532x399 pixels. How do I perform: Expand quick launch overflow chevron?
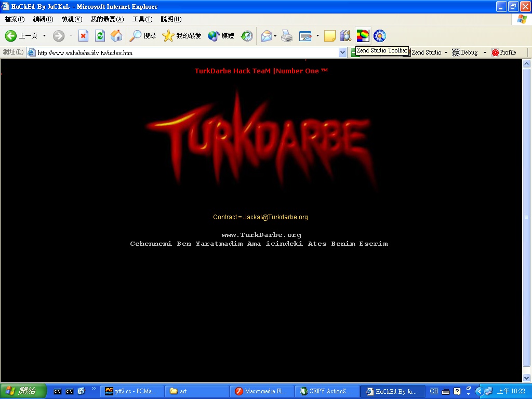94,389
